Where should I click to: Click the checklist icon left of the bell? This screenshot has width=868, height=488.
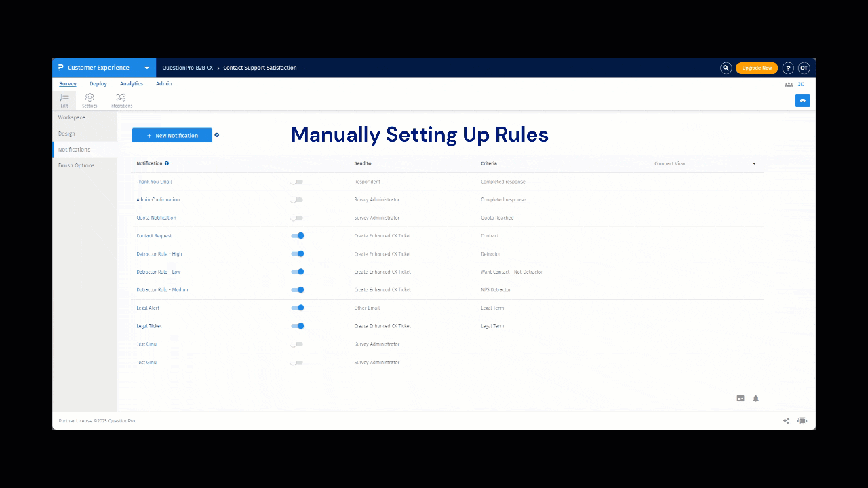pyautogui.click(x=741, y=399)
